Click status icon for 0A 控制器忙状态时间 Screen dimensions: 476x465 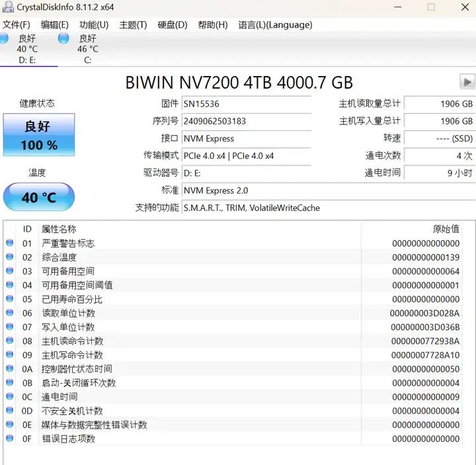tap(10, 368)
